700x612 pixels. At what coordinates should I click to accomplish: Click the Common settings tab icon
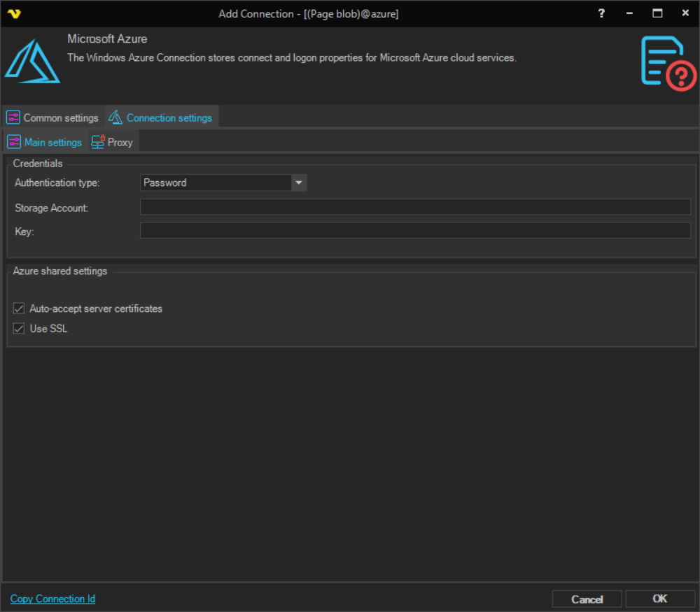[13, 118]
